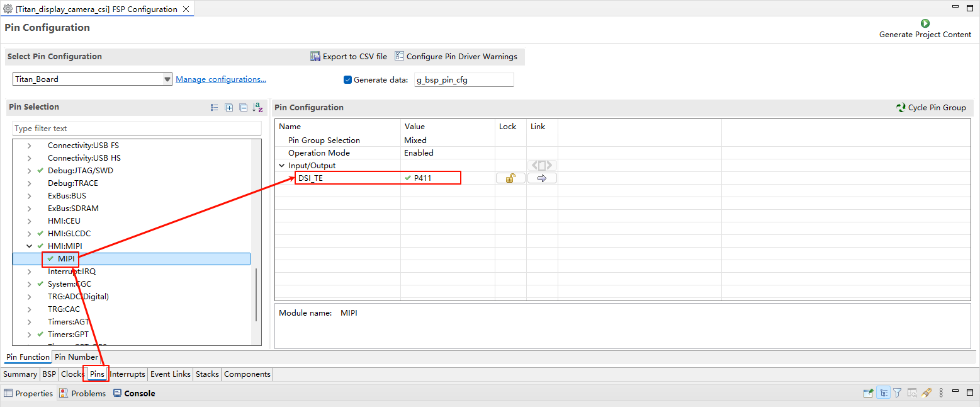Collapse all items in Pin Selection toolbar
Screen dimensions: 980x407
point(243,108)
